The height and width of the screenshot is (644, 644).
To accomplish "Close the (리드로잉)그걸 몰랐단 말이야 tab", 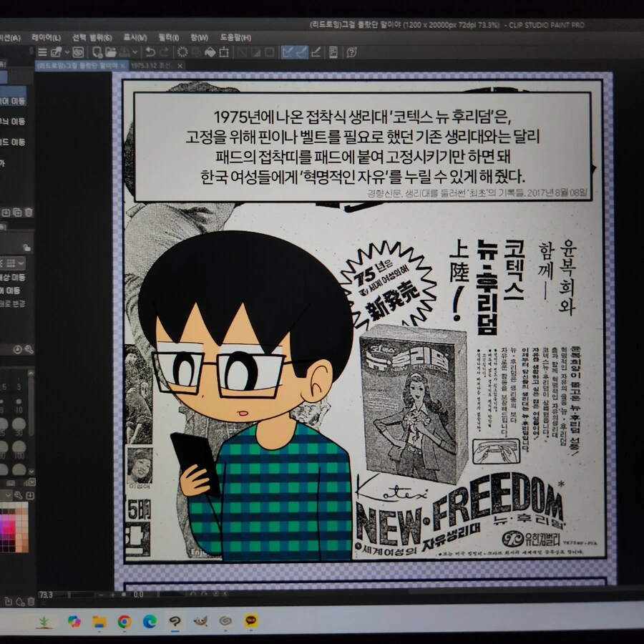I will coord(123,66).
